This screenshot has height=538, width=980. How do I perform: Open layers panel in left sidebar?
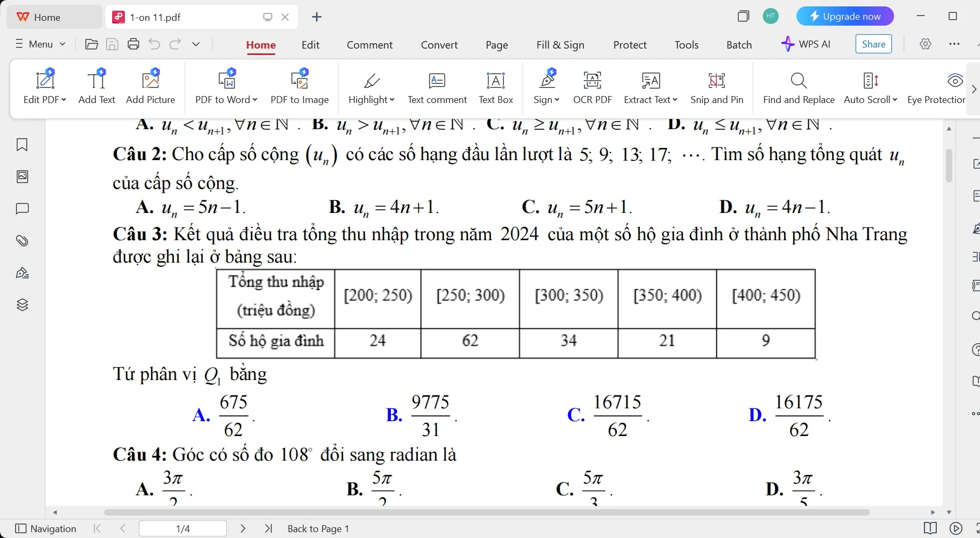tap(22, 305)
